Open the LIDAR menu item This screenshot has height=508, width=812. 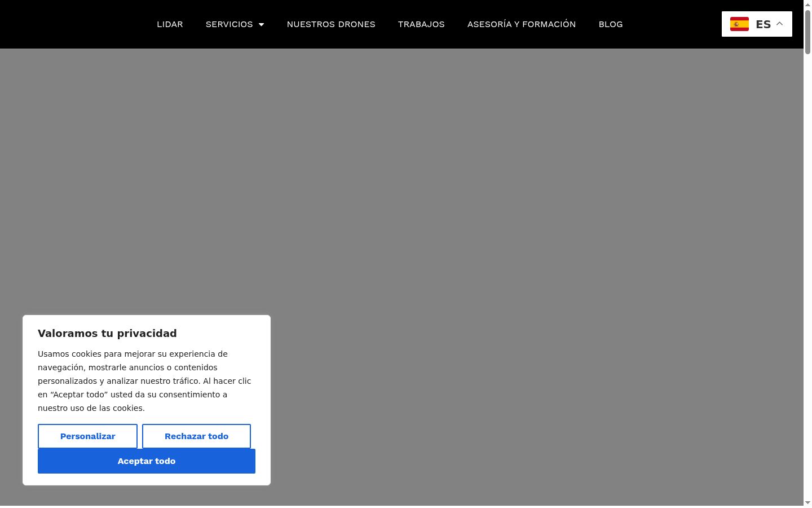click(170, 24)
